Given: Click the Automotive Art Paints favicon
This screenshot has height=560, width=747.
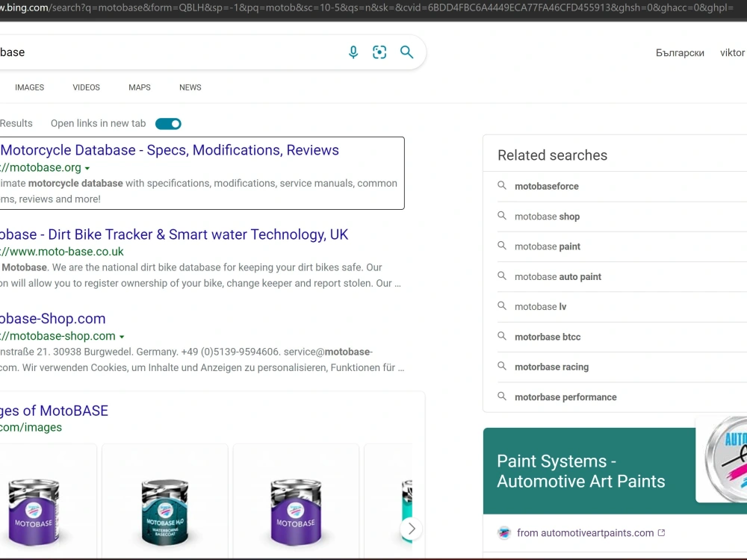Looking at the screenshot, I should tap(504, 533).
